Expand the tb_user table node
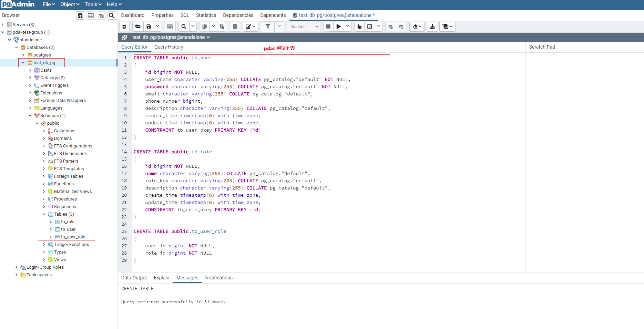Image resolution: width=644 pixels, height=329 pixels. (51, 229)
